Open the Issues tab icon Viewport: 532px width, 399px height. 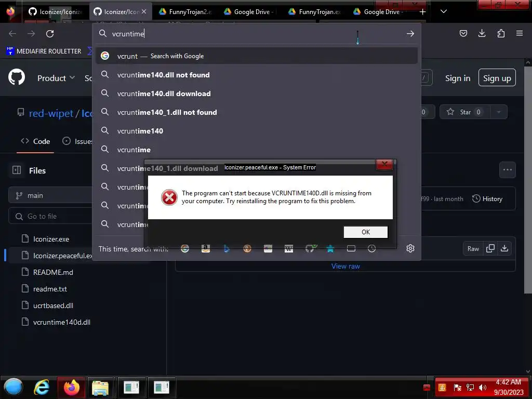[66, 141]
